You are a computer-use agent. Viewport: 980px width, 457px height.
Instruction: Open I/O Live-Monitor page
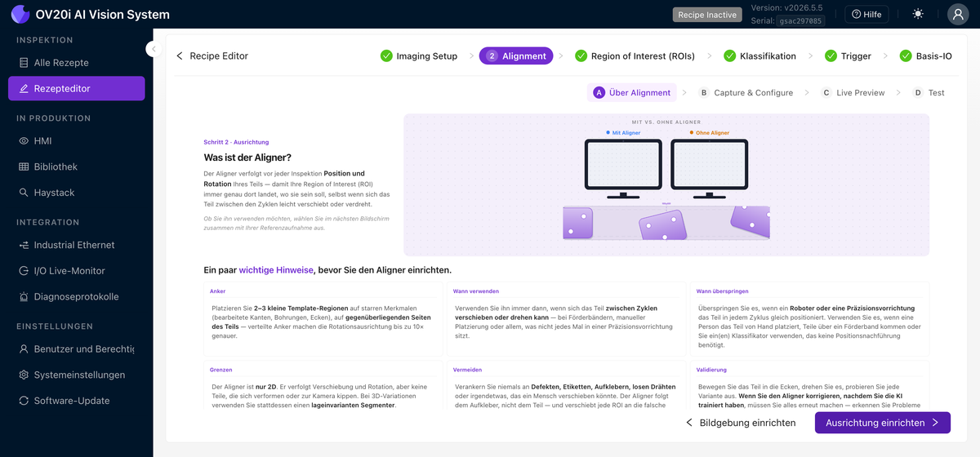[77, 271]
